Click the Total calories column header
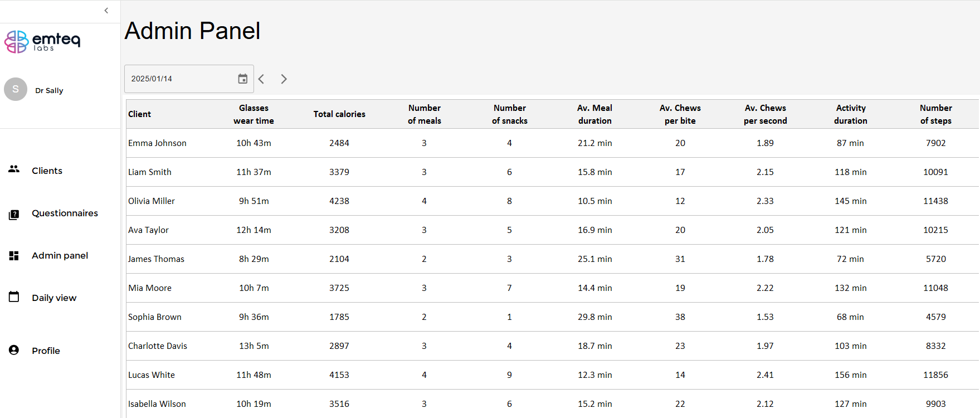 tap(339, 114)
